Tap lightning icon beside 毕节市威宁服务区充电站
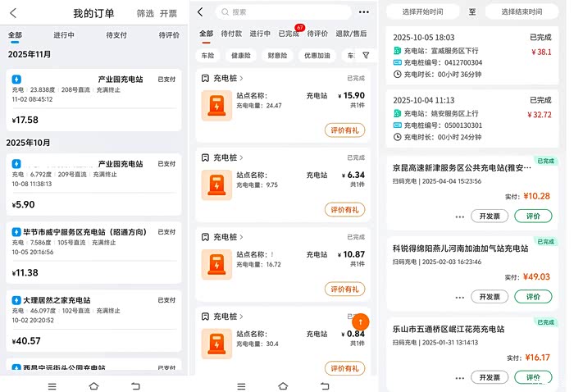 (x=16, y=232)
